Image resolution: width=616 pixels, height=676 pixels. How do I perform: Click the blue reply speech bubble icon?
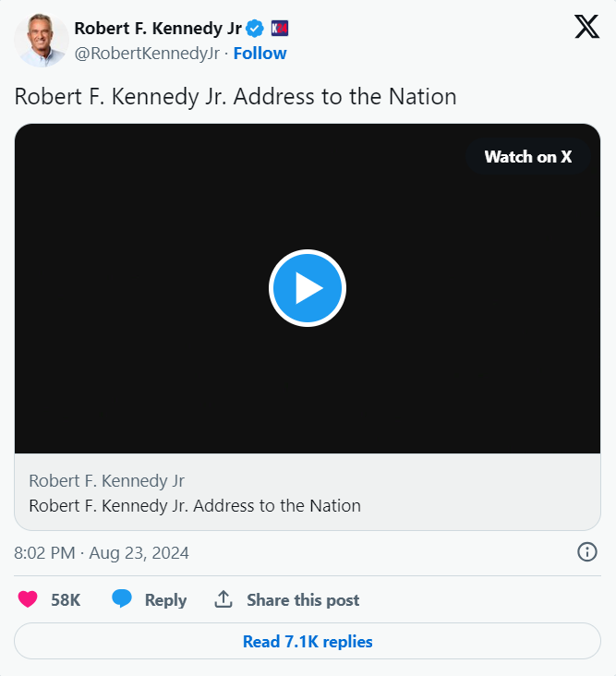122,599
